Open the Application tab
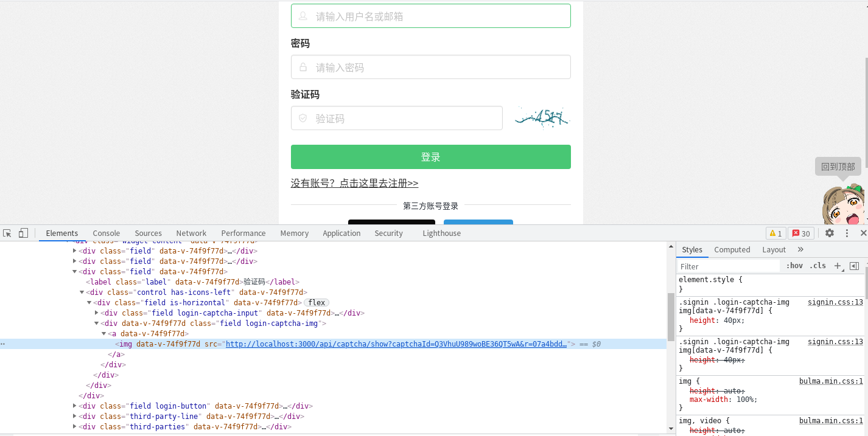Screen dimensions: 868x436 341,233
